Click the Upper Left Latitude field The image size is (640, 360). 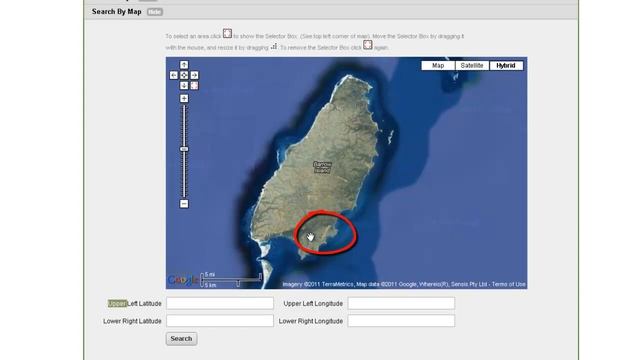coord(220,303)
